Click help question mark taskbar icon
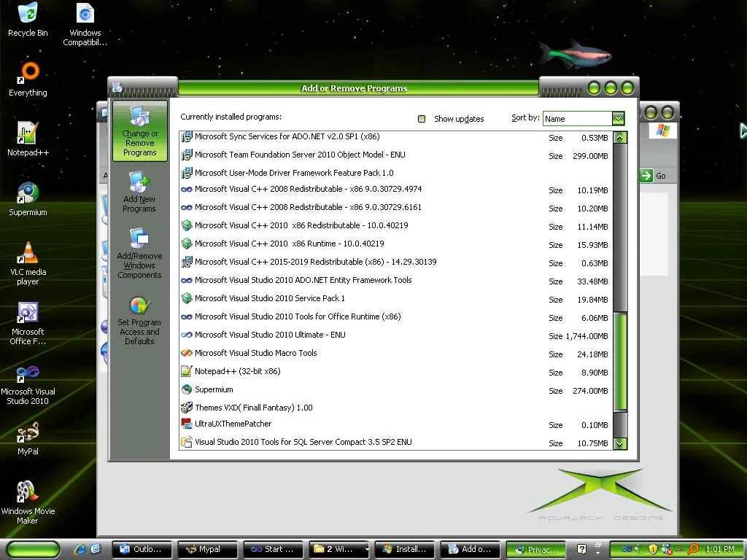Viewport: 747px width, 560px height. (581, 549)
